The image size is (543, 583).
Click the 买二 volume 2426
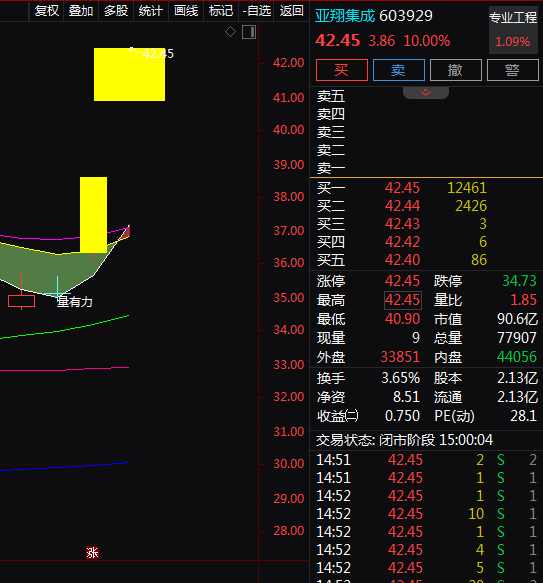(471, 206)
